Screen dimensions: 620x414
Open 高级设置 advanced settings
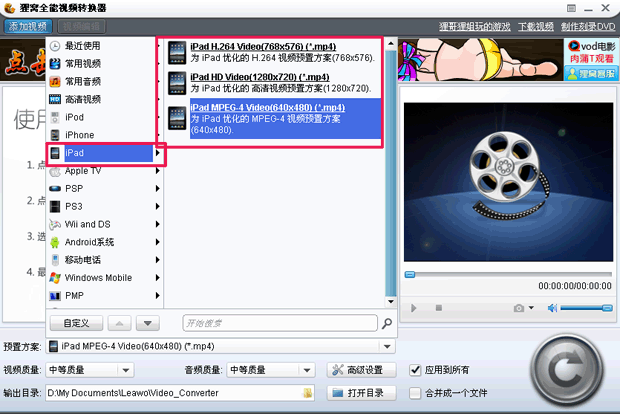click(361, 370)
